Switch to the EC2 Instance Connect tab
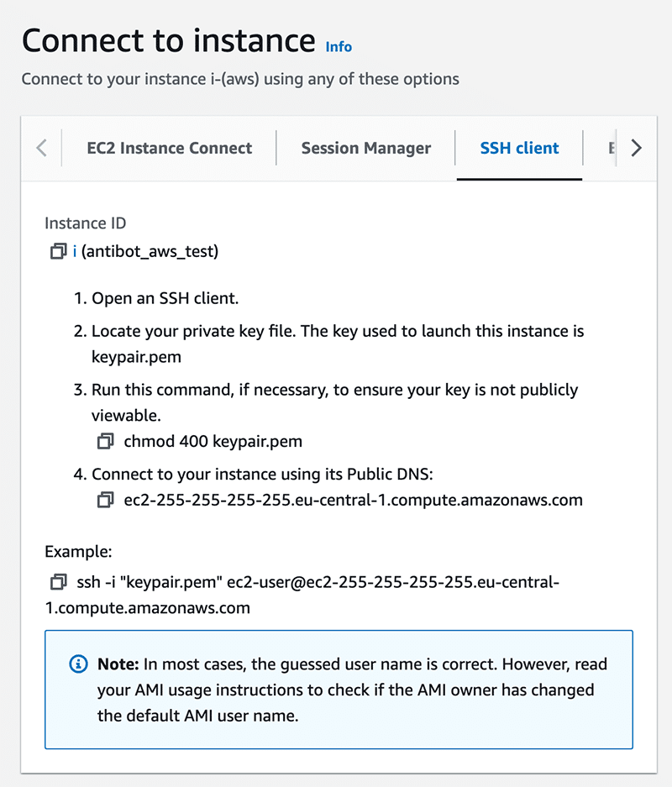 coord(168,148)
